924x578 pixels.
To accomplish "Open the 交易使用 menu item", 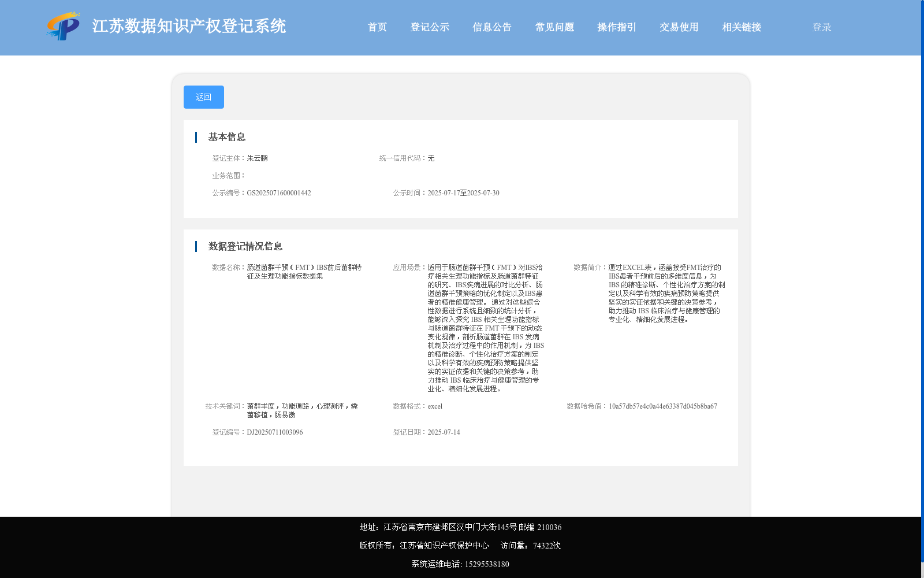I will 679,27.
